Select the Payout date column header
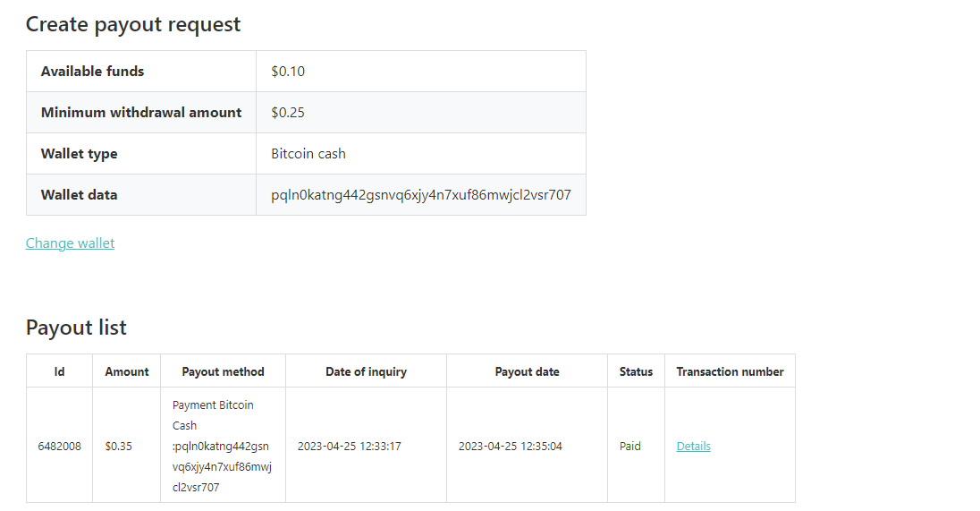 527,371
